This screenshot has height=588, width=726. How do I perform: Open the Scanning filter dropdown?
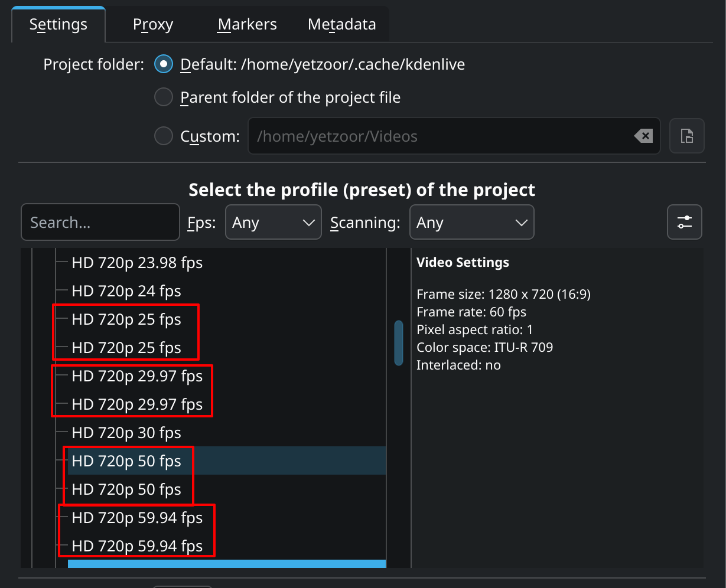click(x=471, y=223)
